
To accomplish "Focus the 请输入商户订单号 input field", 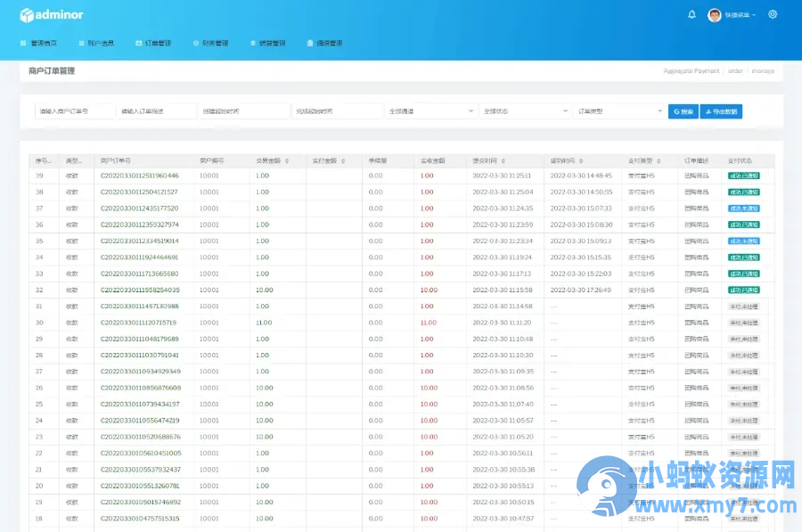I will click(x=75, y=111).
